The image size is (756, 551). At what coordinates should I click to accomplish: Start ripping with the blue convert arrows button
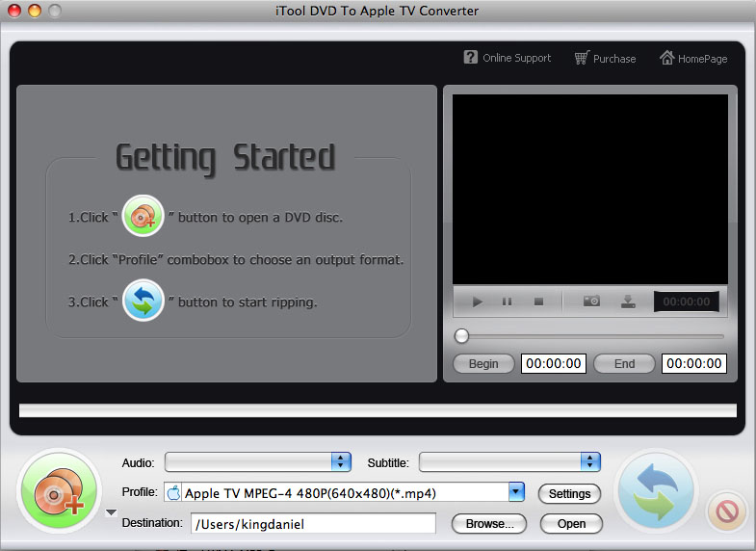coord(656,491)
